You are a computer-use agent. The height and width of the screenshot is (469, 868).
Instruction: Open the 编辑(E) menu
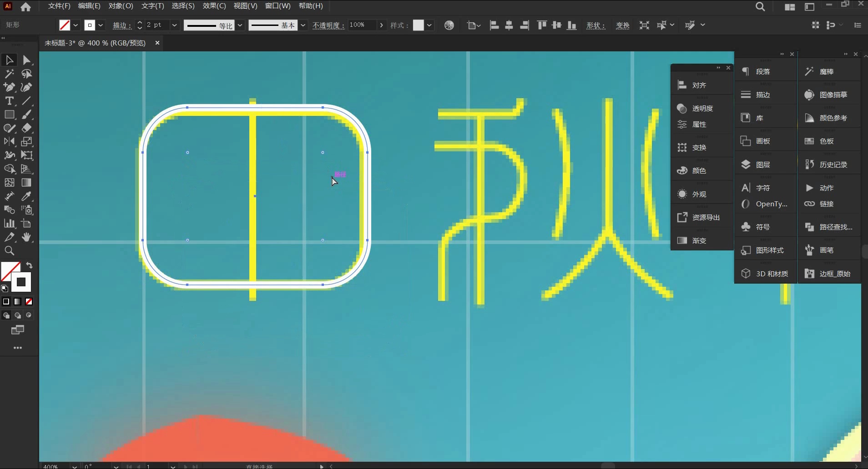[x=89, y=6]
